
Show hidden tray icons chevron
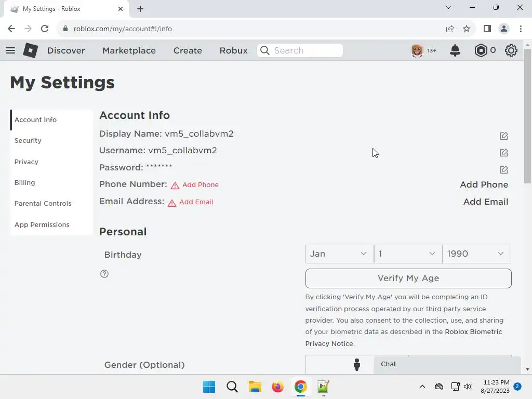422,387
